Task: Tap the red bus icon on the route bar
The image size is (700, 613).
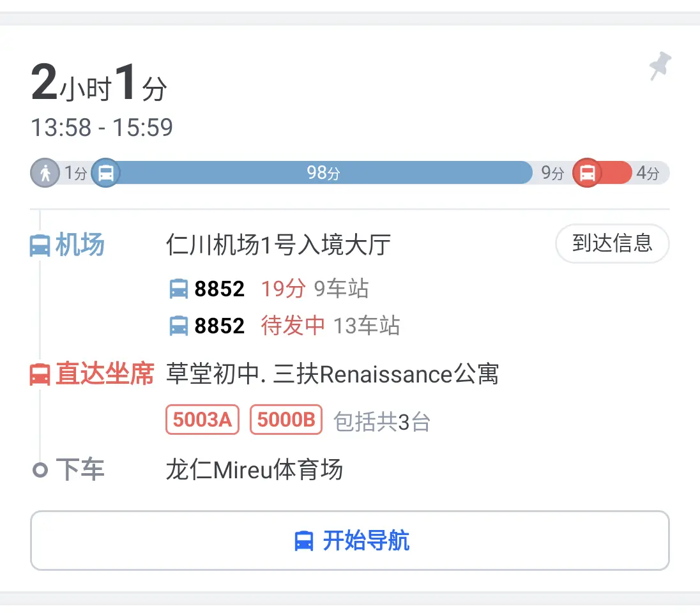Action: pos(587,173)
